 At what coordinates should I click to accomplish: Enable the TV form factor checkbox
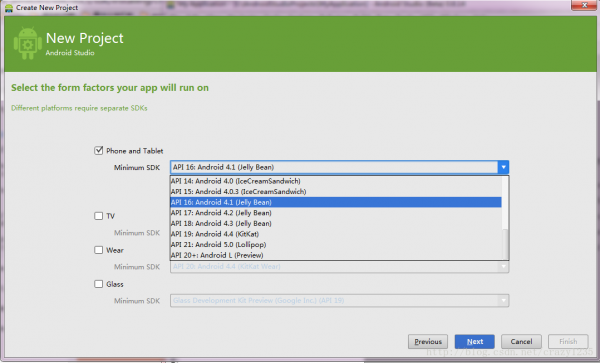coord(98,216)
